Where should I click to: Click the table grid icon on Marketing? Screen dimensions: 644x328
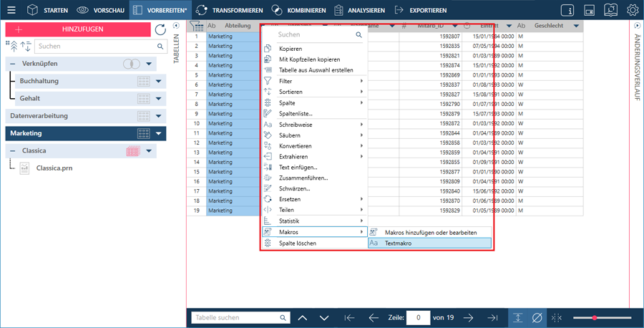click(x=143, y=133)
